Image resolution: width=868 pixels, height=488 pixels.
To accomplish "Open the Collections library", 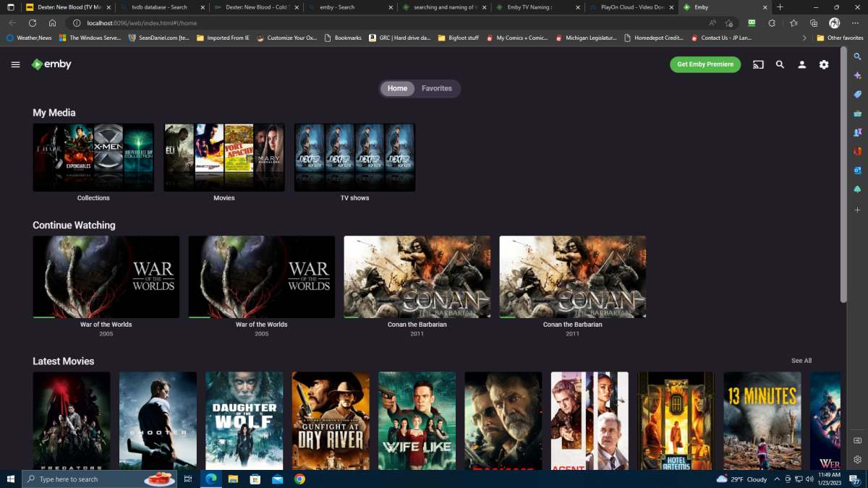I will pyautogui.click(x=93, y=158).
